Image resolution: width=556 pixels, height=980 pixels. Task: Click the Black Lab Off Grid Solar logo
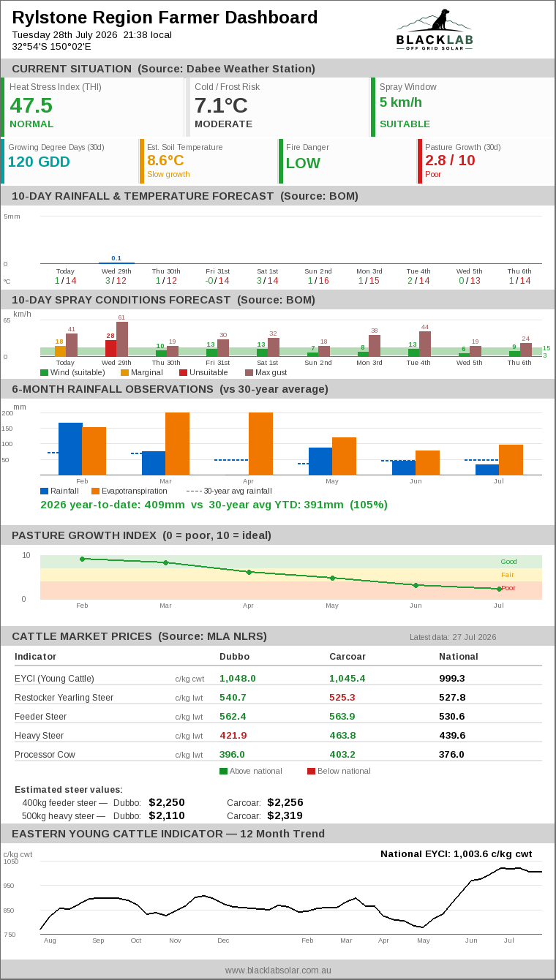click(x=435, y=29)
